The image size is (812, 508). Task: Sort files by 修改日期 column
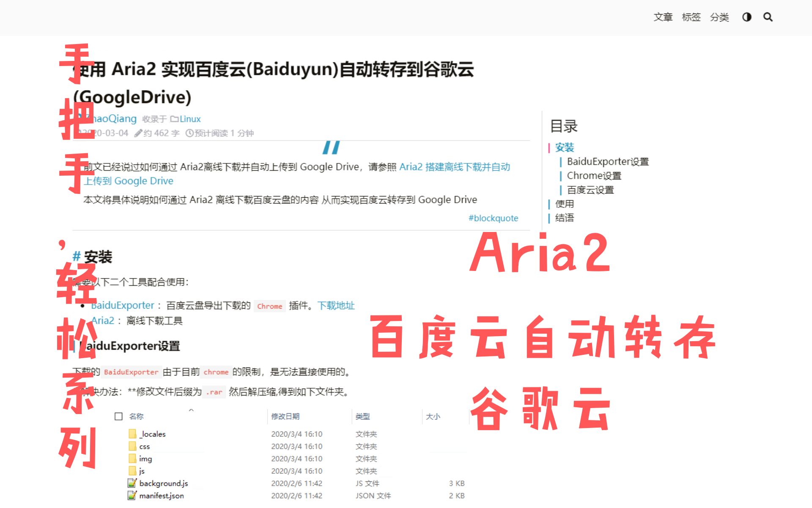click(x=285, y=416)
